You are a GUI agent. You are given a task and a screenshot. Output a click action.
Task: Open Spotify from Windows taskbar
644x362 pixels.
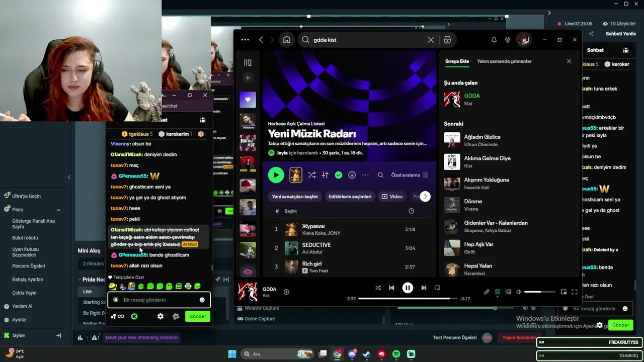(396, 354)
